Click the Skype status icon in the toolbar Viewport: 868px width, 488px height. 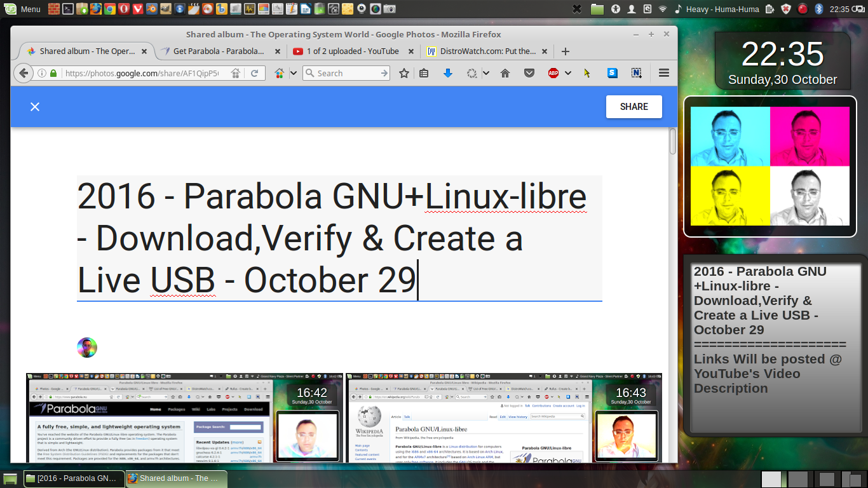(x=611, y=72)
